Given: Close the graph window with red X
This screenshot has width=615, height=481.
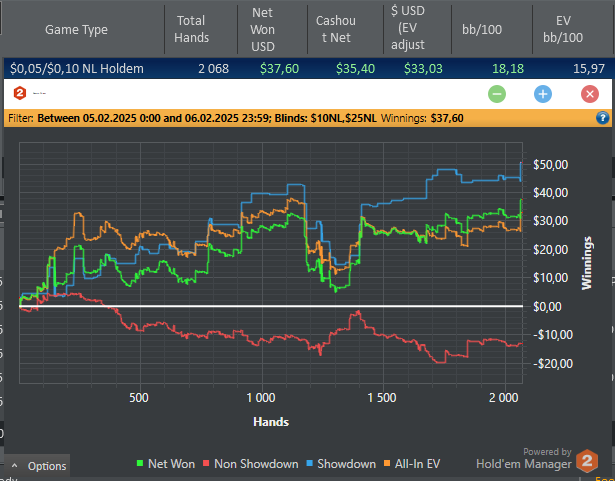Looking at the screenshot, I should [x=590, y=94].
